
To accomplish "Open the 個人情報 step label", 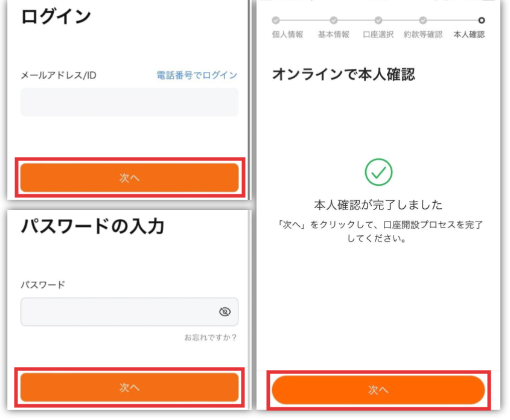I will pyautogui.click(x=287, y=34).
